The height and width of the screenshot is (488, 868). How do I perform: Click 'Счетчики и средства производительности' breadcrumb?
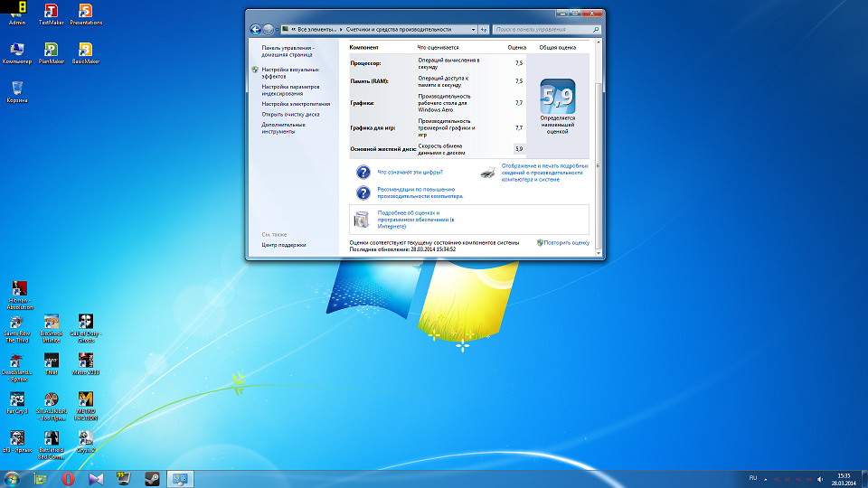pyautogui.click(x=399, y=29)
